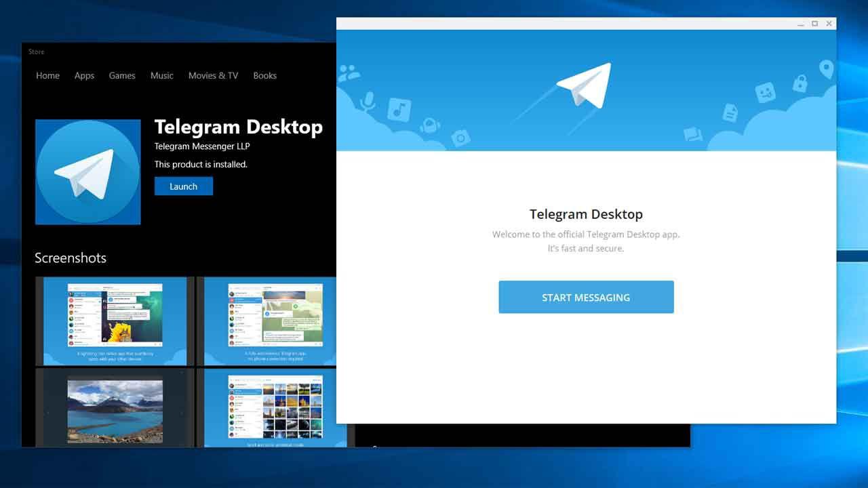Go to Movies & TV in Store

(213, 75)
